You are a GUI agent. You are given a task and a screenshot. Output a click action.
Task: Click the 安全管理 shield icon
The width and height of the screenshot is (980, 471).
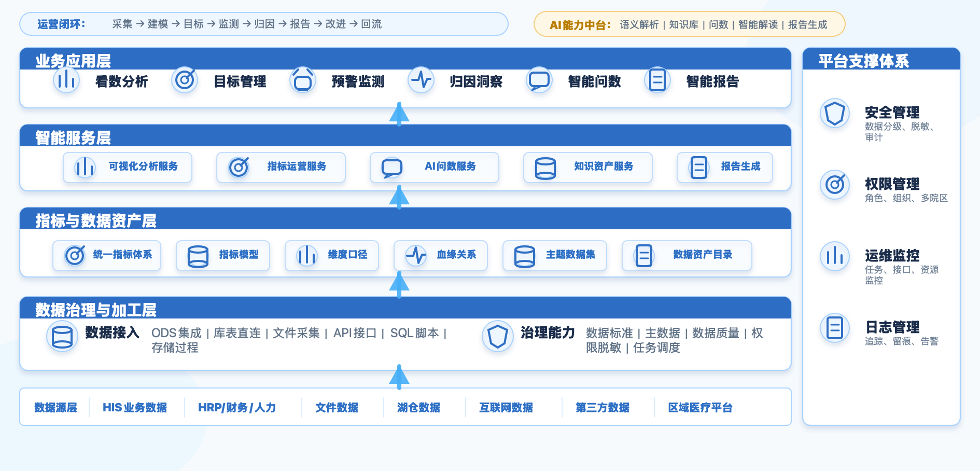(x=835, y=113)
